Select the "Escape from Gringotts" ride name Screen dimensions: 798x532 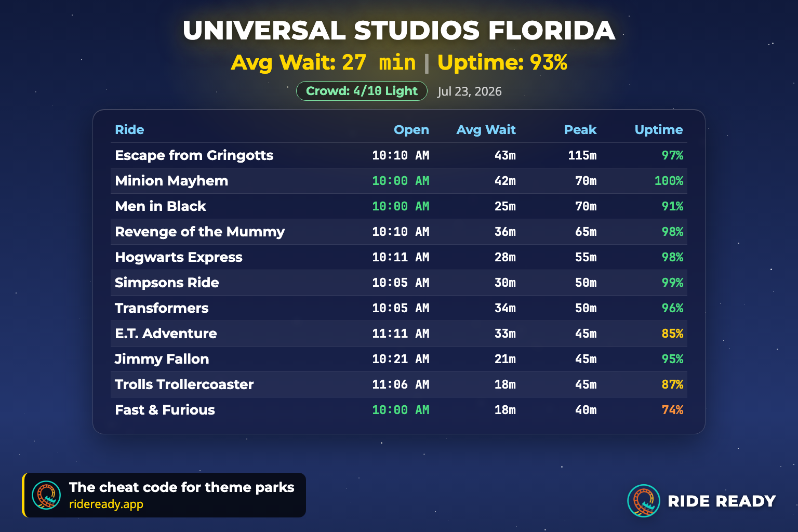194,155
